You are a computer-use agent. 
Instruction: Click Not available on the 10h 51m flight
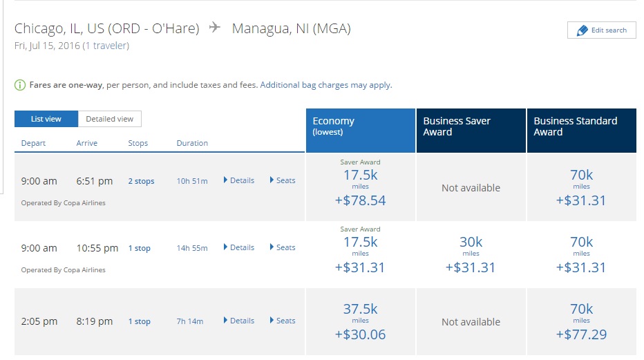point(471,187)
